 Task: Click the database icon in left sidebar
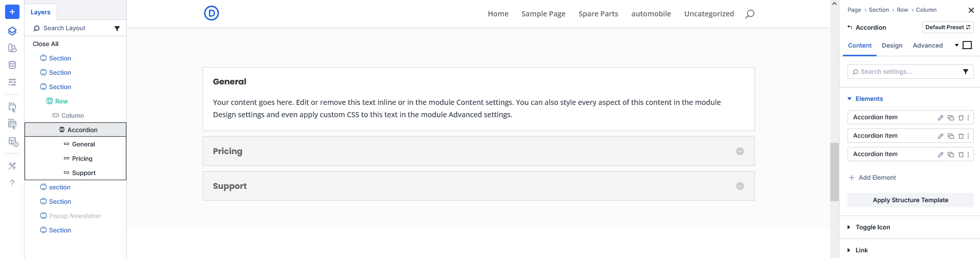(x=12, y=65)
